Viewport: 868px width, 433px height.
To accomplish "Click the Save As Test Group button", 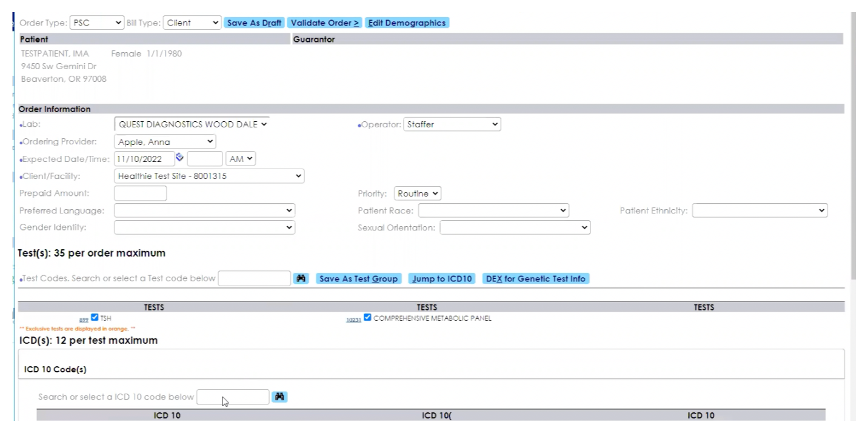I will (x=358, y=279).
